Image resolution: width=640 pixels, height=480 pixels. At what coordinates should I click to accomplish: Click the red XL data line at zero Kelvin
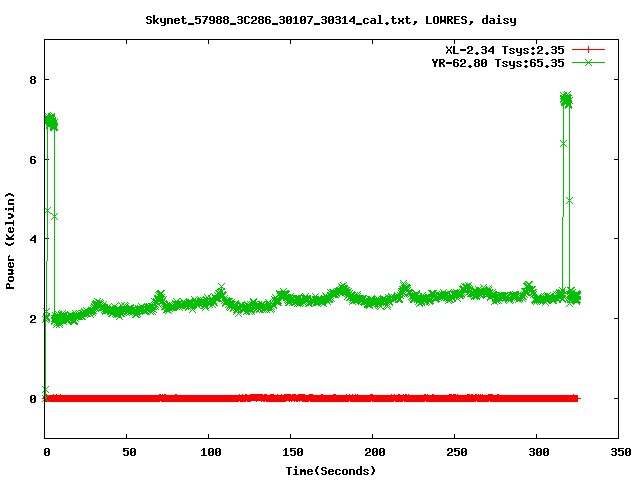tap(312, 398)
